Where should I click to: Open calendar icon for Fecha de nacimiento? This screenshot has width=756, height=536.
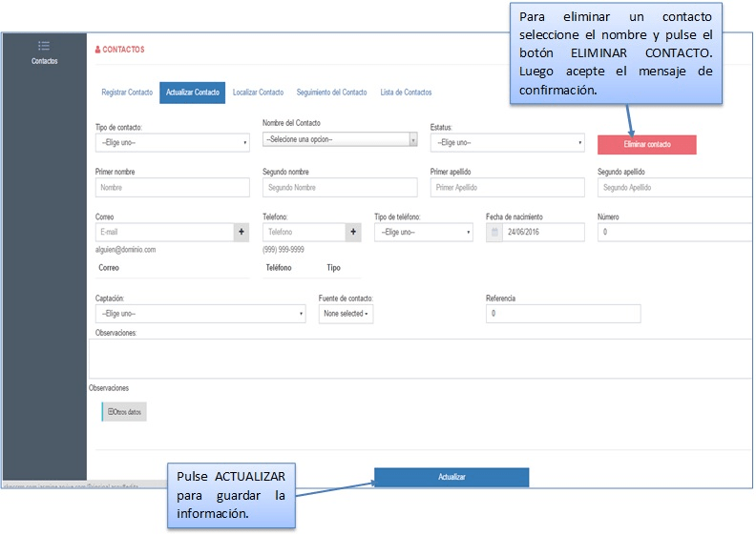coord(494,232)
